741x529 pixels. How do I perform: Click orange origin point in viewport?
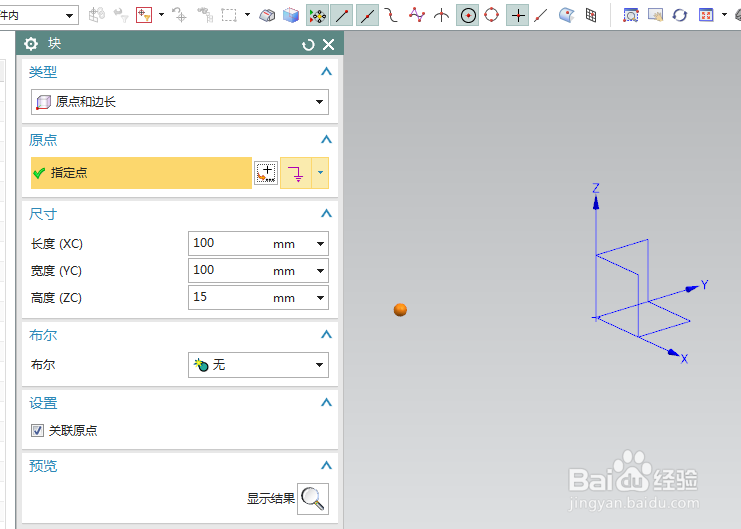[400, 310]
